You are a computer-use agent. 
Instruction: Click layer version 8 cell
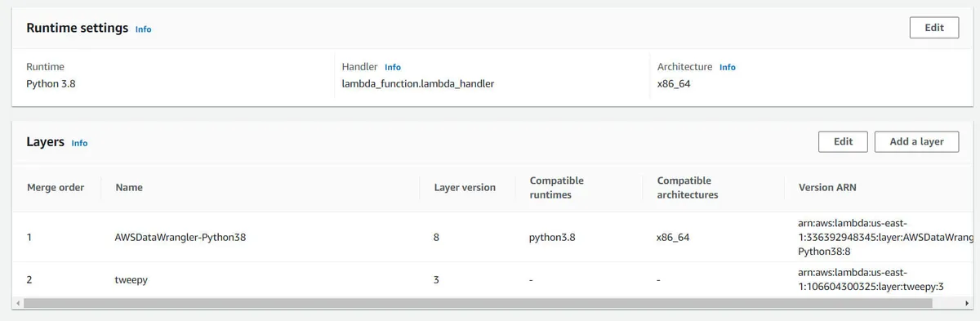coord(437,238)
